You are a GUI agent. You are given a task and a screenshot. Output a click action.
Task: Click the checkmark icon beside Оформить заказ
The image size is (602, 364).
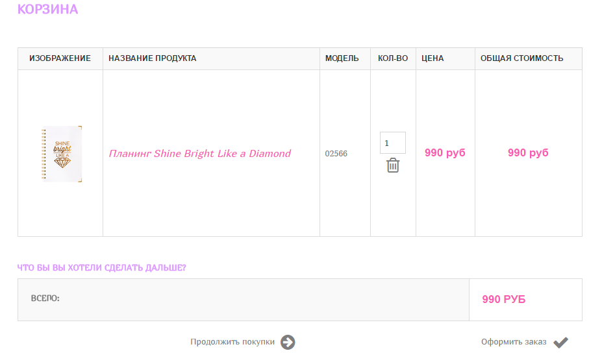560,342
